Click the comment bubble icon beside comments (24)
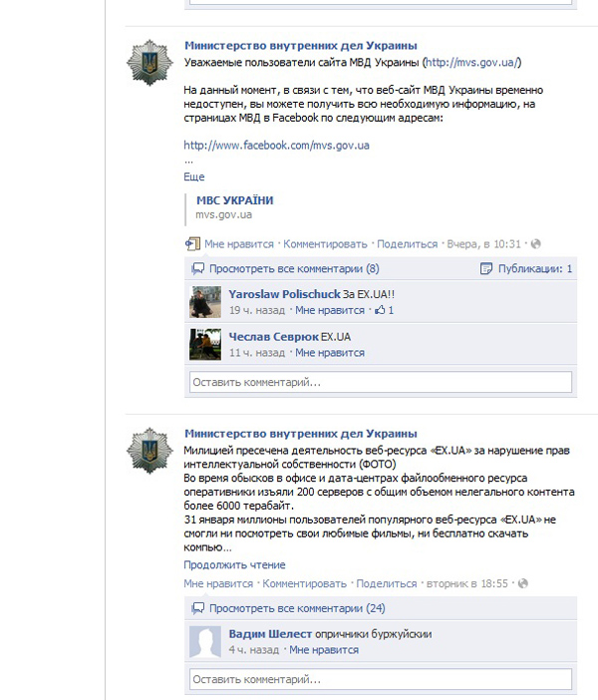The width and height of the screenshot is (598, 700). (197, 608)
